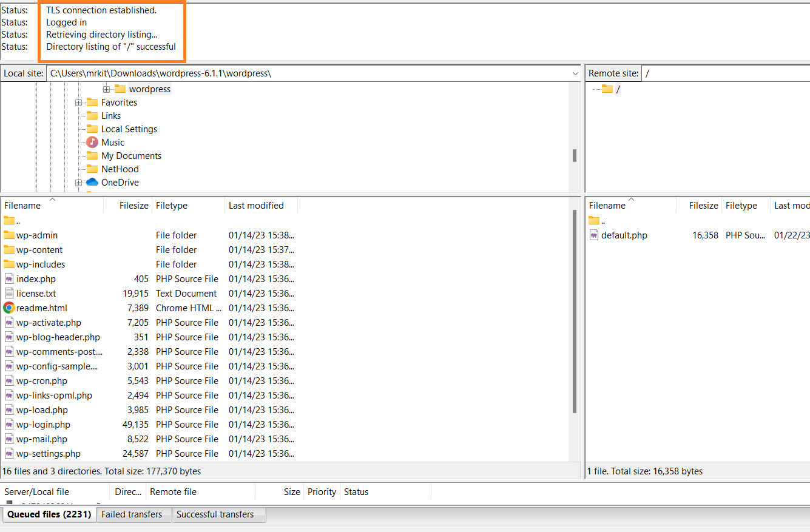
Task: Select the readme.html Chrome icon
Action: point(9,308)
